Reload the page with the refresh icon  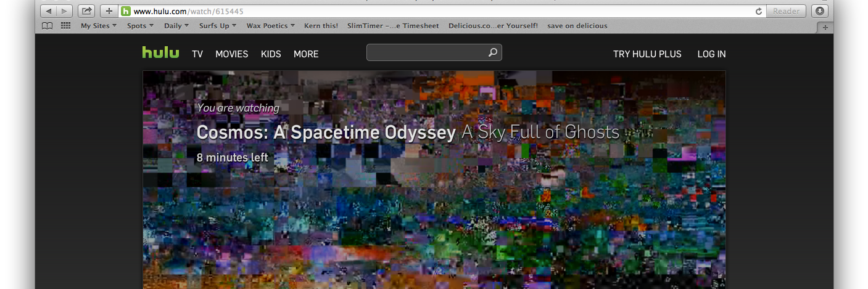tap(759, 11)
